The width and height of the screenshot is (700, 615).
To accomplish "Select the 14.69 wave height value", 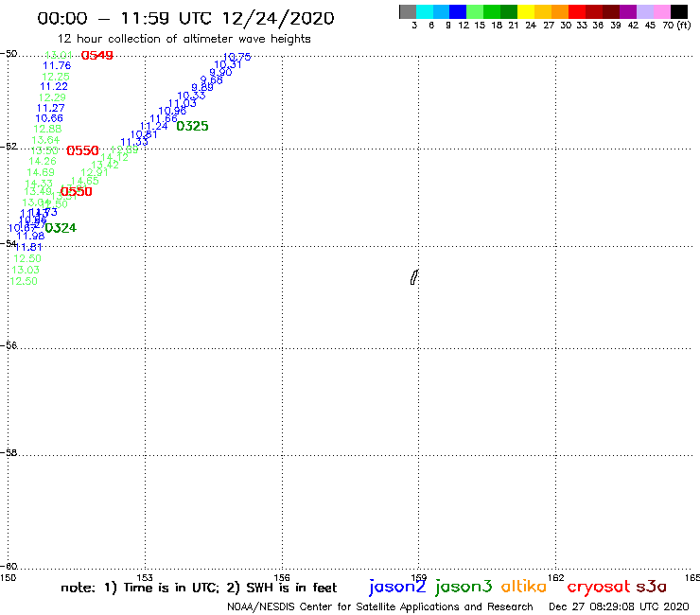I will (41, 172).
